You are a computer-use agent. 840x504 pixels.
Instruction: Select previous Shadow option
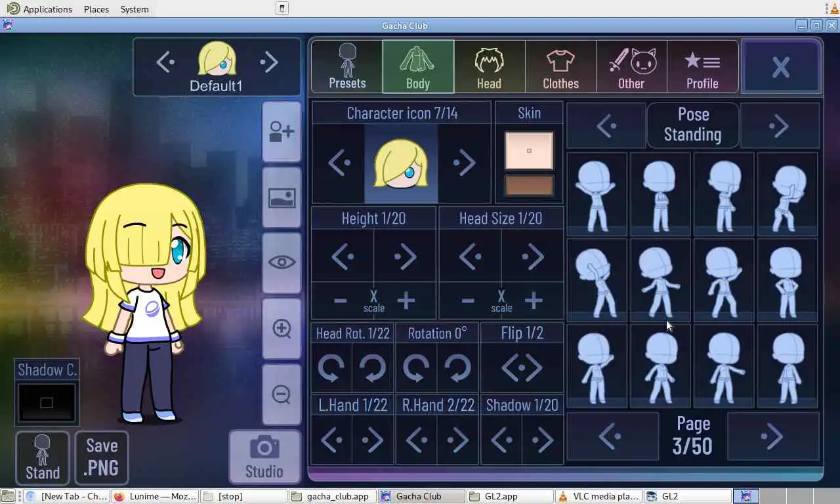coord(501,440)
